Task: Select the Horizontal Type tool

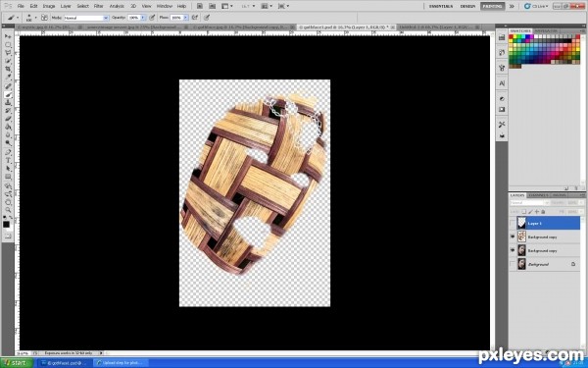Action: (x=8, y=161)
